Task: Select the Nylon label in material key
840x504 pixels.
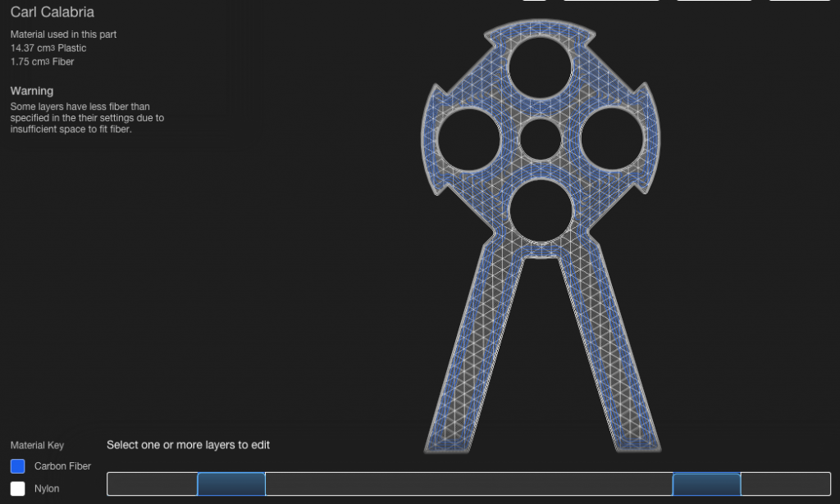Action: click(47, 488)
